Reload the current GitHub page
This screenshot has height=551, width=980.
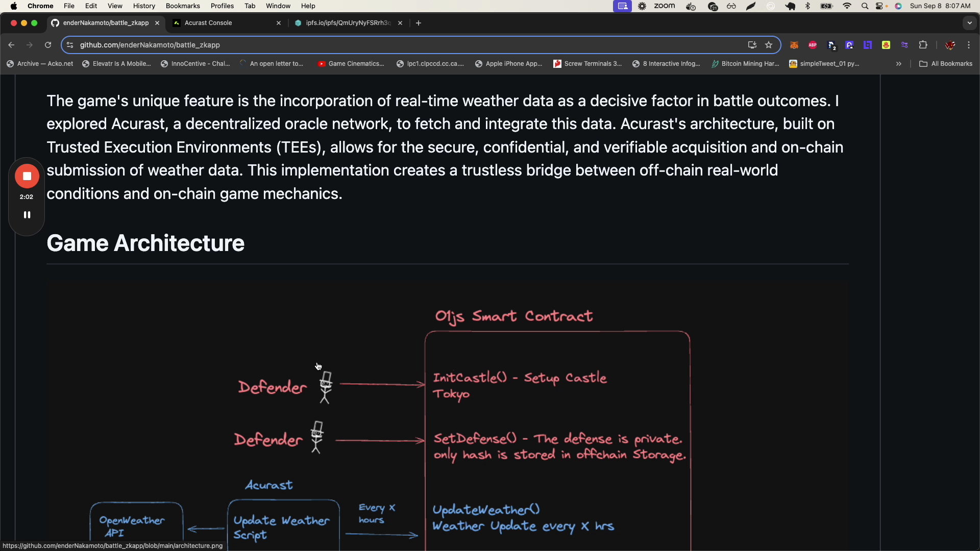pos(48,45)
